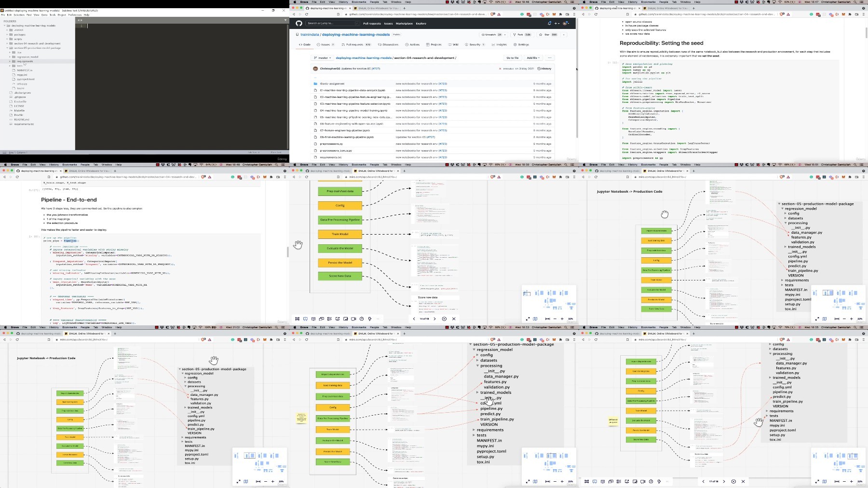The image size is (868, 488).
Task: Open 07-feature-engineering-pipeline.ipynb in the GitHub file list
Action: [345, 130]
